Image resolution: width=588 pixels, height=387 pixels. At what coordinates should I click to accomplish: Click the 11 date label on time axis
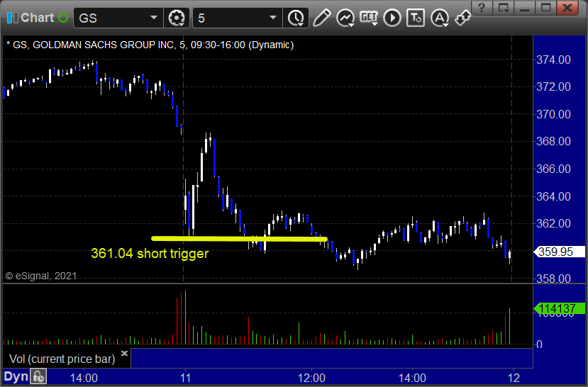click(x=186, y=378)
